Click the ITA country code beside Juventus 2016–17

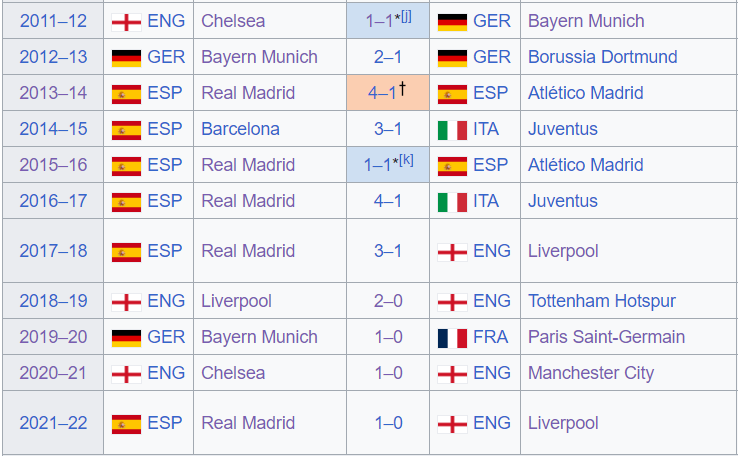(x=486, y=201)
